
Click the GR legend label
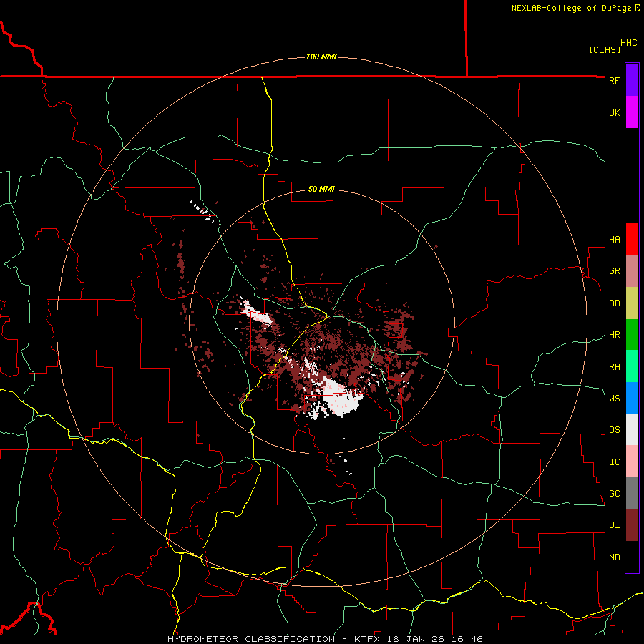coord(615,271)
